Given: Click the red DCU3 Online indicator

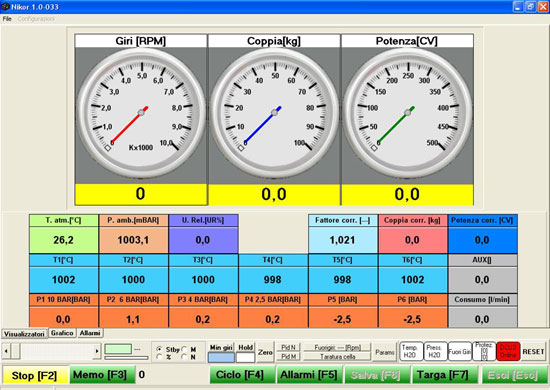Looking at the screenshot, I should point(508,351).
